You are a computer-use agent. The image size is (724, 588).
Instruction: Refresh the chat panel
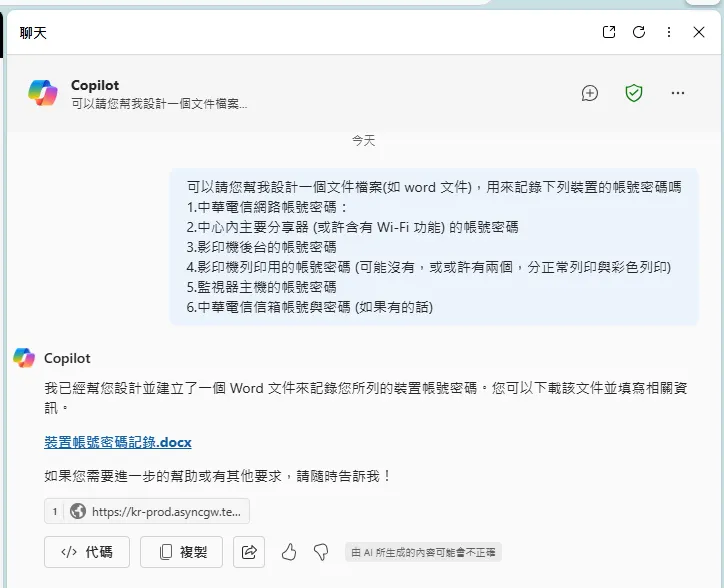coord(639,32)
